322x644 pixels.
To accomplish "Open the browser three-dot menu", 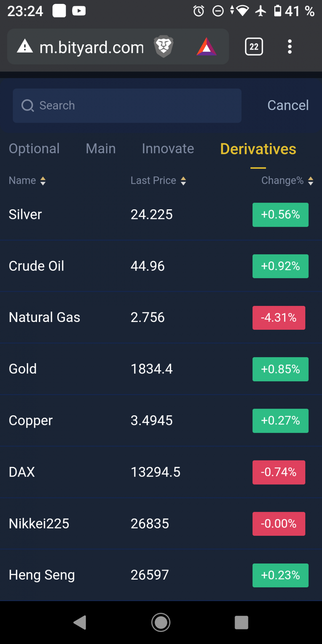I will (x=290, y=47).
